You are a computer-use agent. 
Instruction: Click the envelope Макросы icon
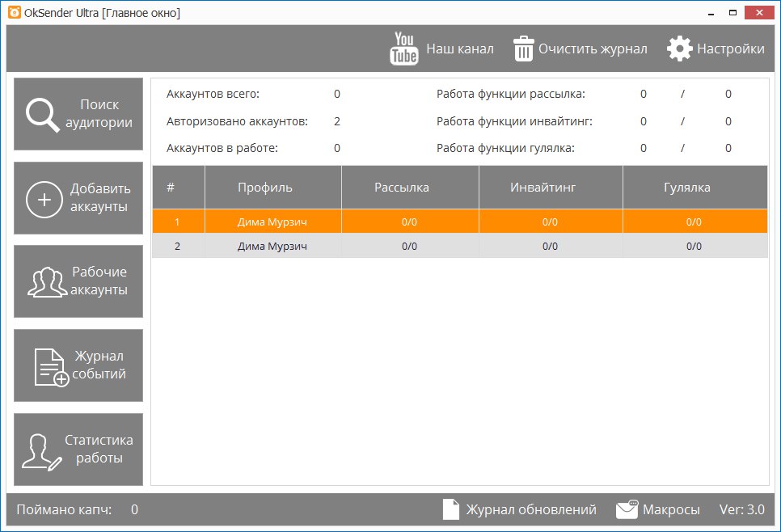pos(627,509)
